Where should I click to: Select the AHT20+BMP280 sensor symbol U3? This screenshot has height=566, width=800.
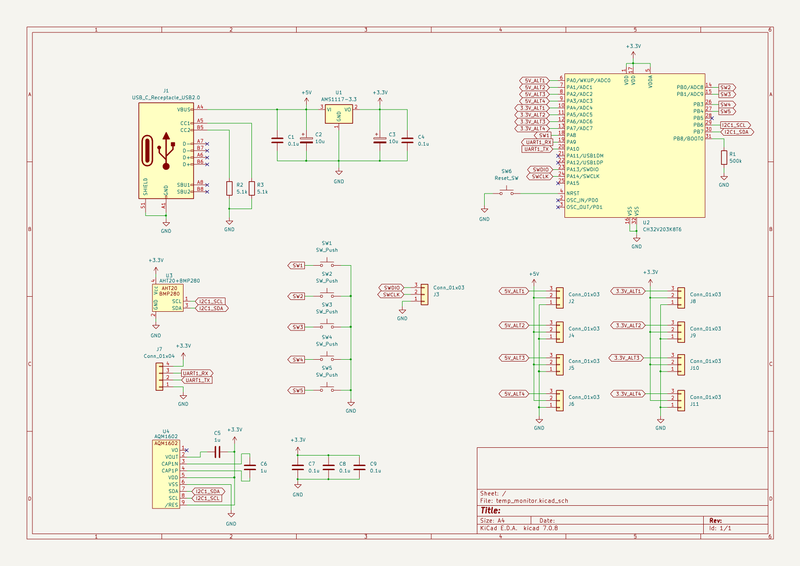click(x=164, y=297)
